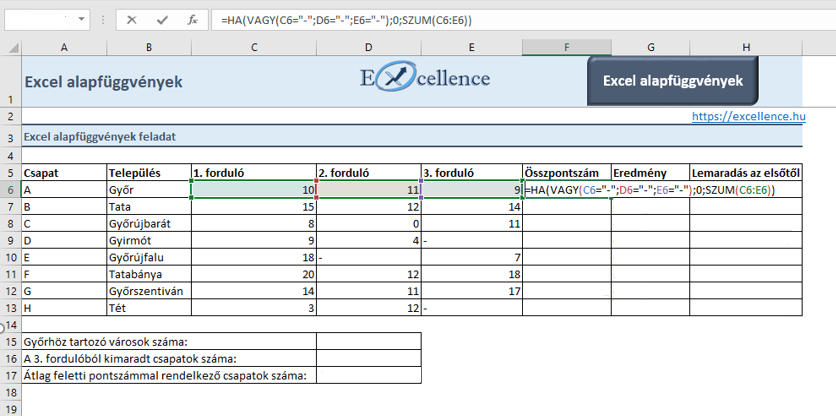Select row 17 header
The height and width of the screenshot is (416, 836).
tap(11, 375)
